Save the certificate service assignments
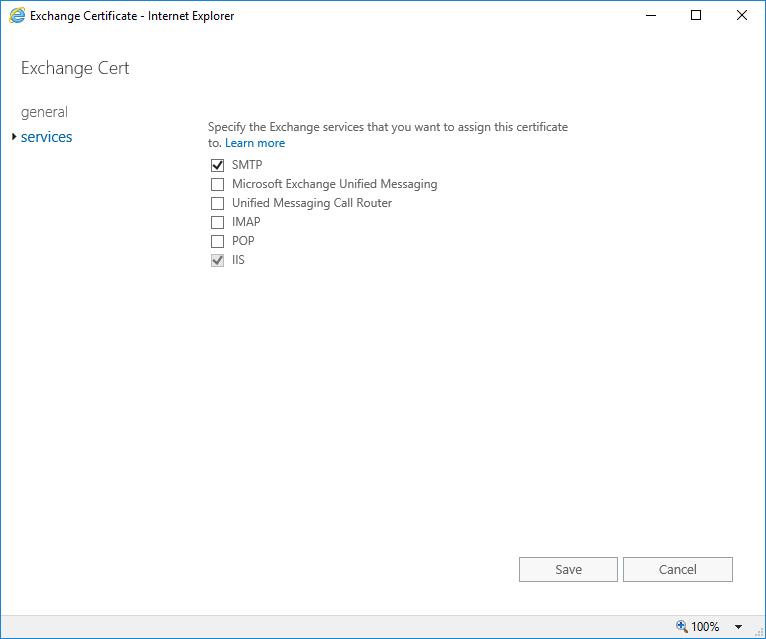Image resolution: width=766 pixels, height=639 pixels. (x=568, y=570)
